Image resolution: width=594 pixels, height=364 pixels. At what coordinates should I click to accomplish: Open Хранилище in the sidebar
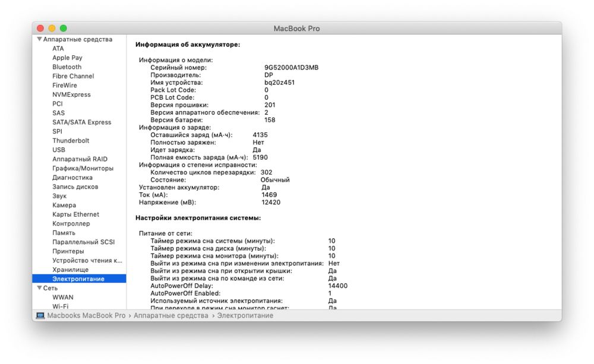tap(70, 270)
